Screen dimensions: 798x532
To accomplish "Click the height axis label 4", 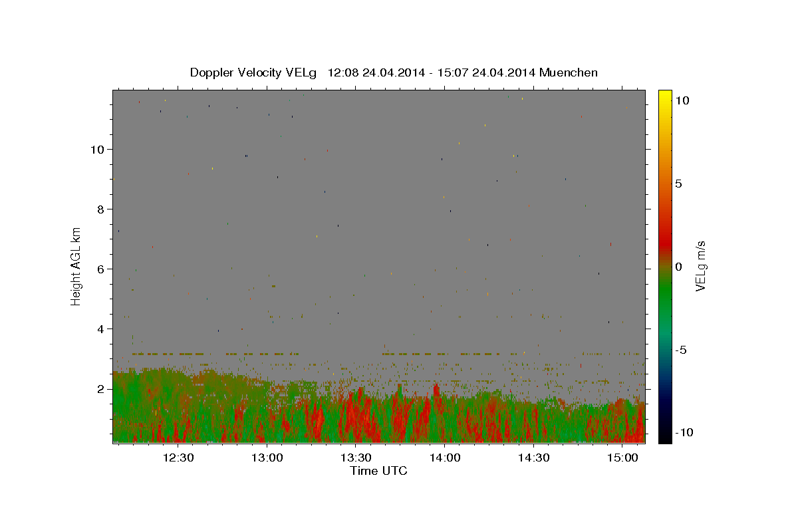I will (x=101, y=329).
